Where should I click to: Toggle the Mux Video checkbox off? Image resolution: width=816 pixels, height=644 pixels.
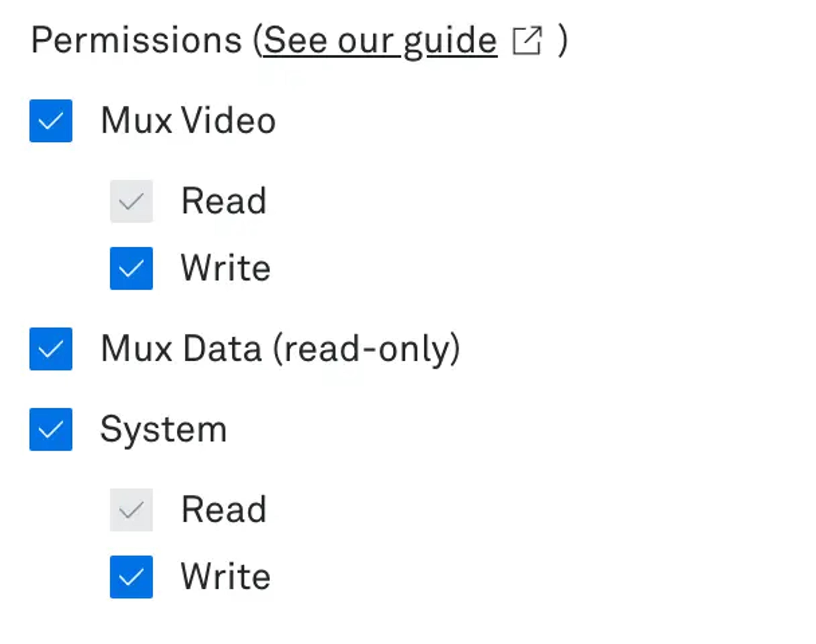[51, 121]
